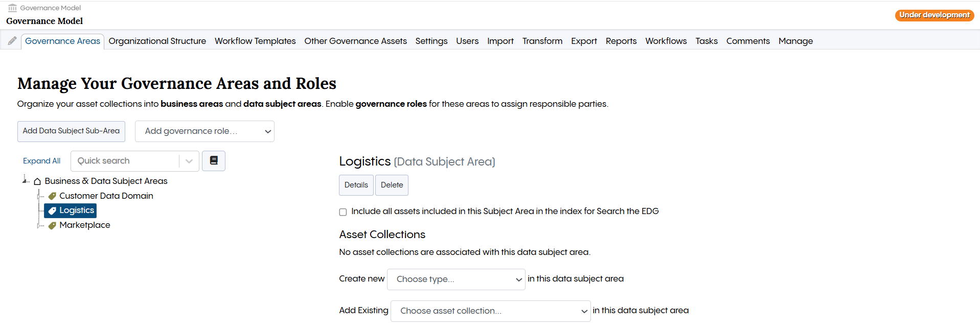Click the Add Data Subject Sub-Area button

(71, 131)
